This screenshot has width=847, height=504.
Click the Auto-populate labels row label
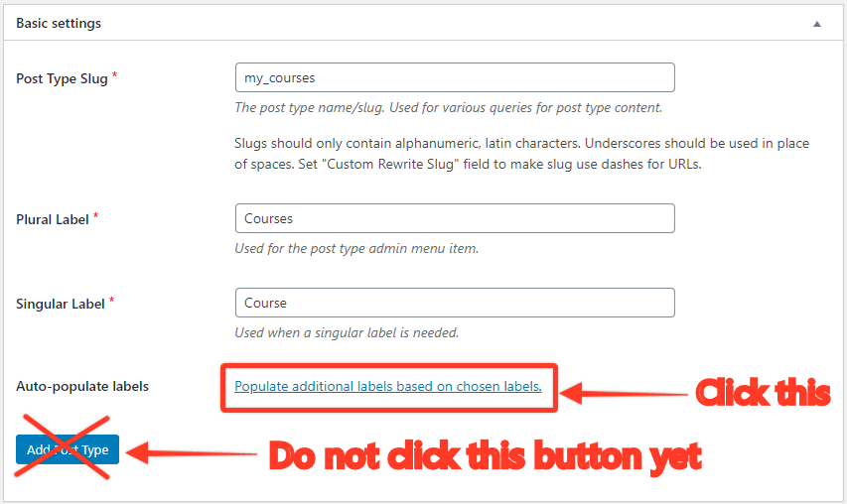point(82,386)
